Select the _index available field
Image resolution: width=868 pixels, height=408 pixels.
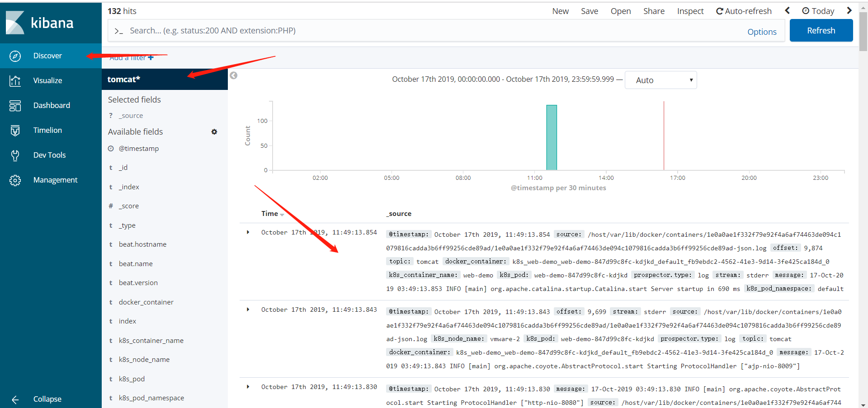click(129, 187)
